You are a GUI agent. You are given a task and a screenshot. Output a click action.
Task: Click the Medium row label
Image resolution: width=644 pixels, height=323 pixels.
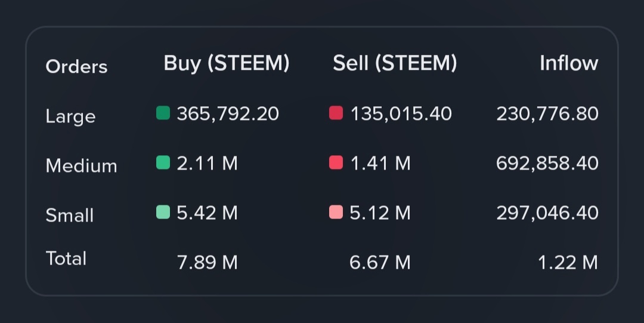tap(81, 166)
